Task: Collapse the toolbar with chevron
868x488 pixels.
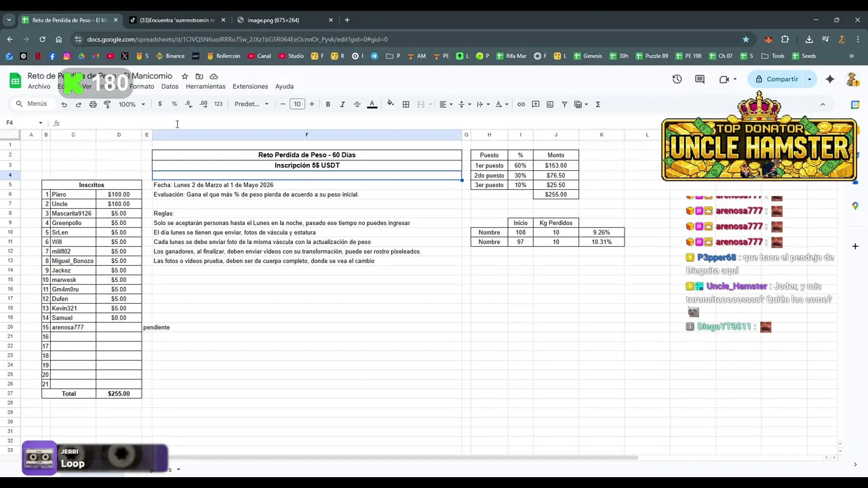Action: click(x=823, y=104)
